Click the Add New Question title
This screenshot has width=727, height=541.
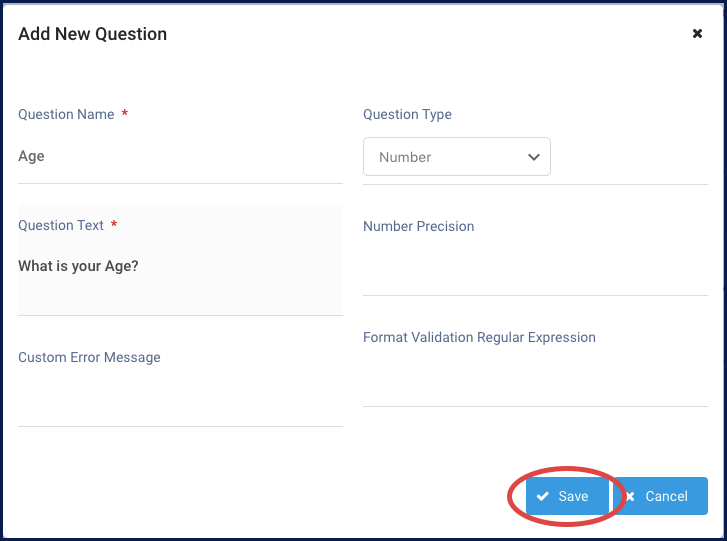point(93,34)
